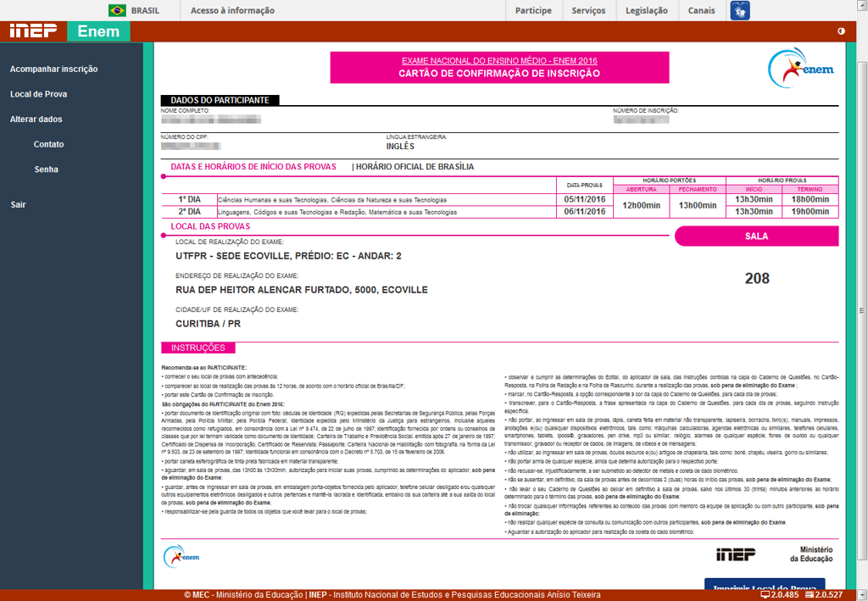The width and height of the screenshot is (868, 601).
Task: Open Acompanhar inscrição in sidebar
Action: point(53,70)
